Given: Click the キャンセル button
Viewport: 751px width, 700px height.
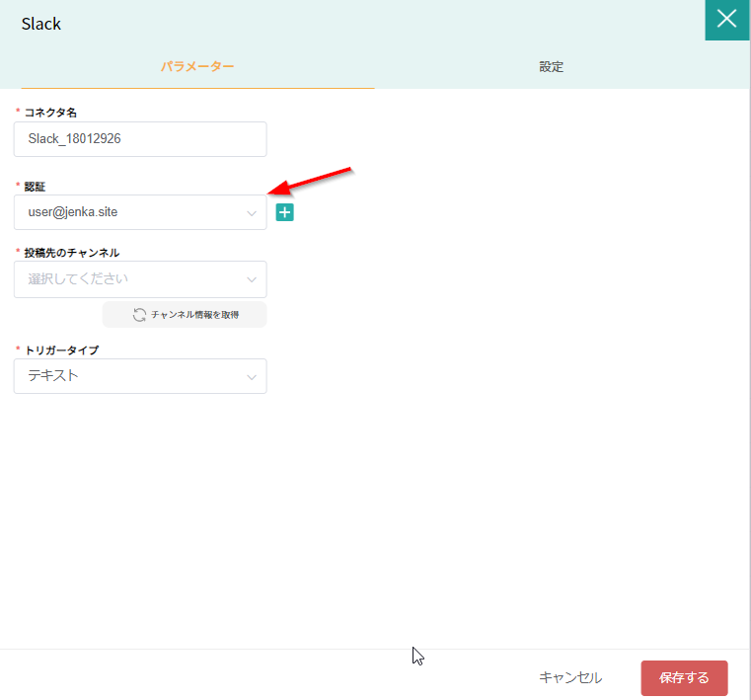Looking at the screenshot, I should pos(570,677).
